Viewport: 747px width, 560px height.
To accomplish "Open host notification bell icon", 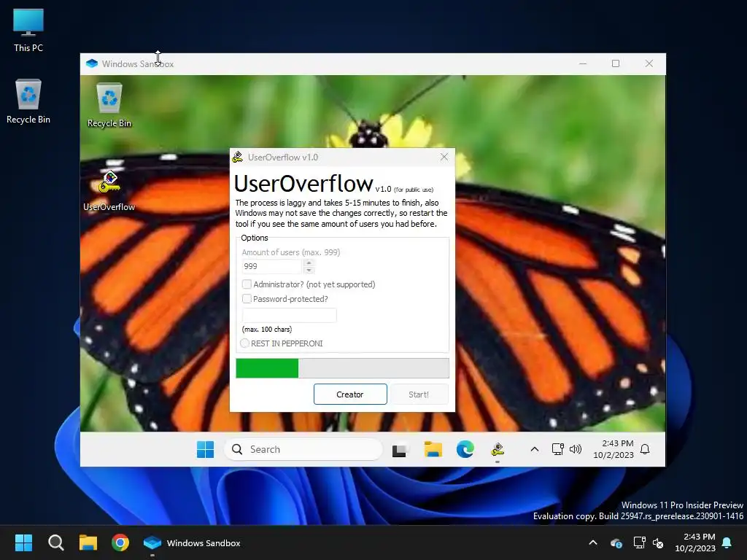I will point(727,542).
